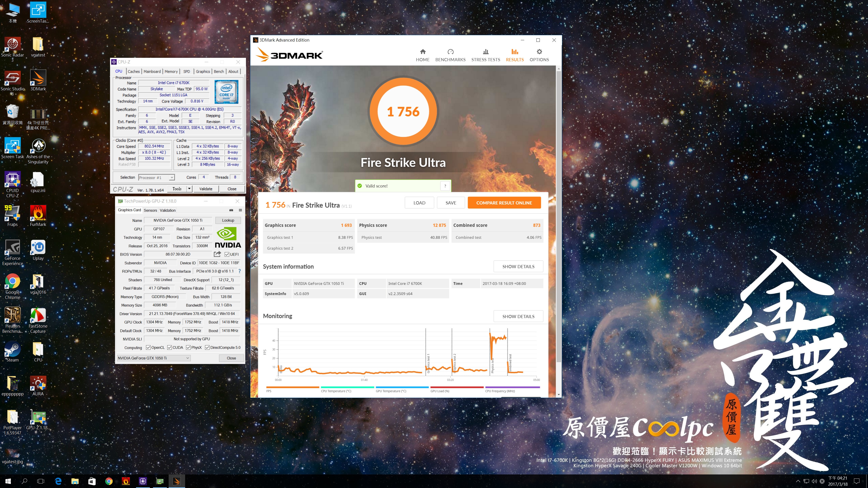
Task: Toggle DirectCompute 5.0 checkbox in GPU-Z
Action: pos(207,347)
